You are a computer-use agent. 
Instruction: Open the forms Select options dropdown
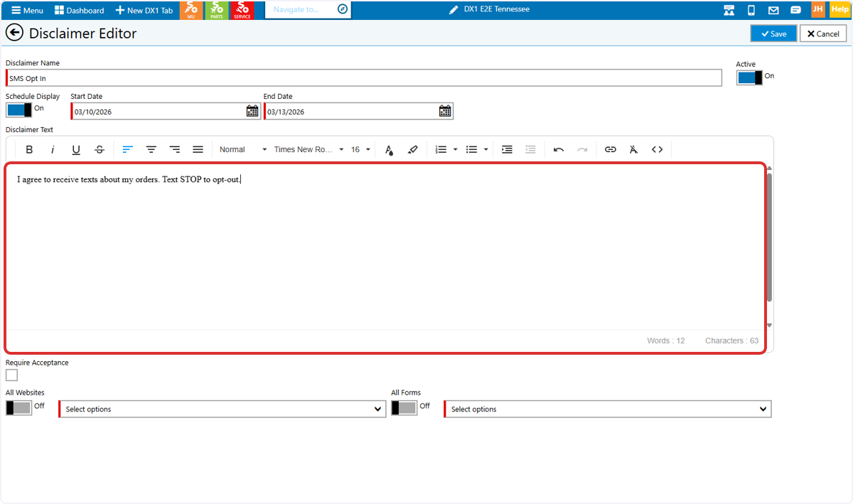608,409
